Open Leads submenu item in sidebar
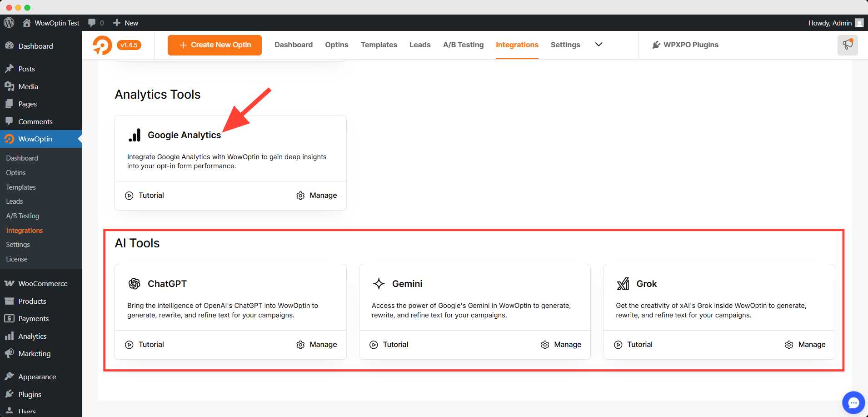 point(15,201)
